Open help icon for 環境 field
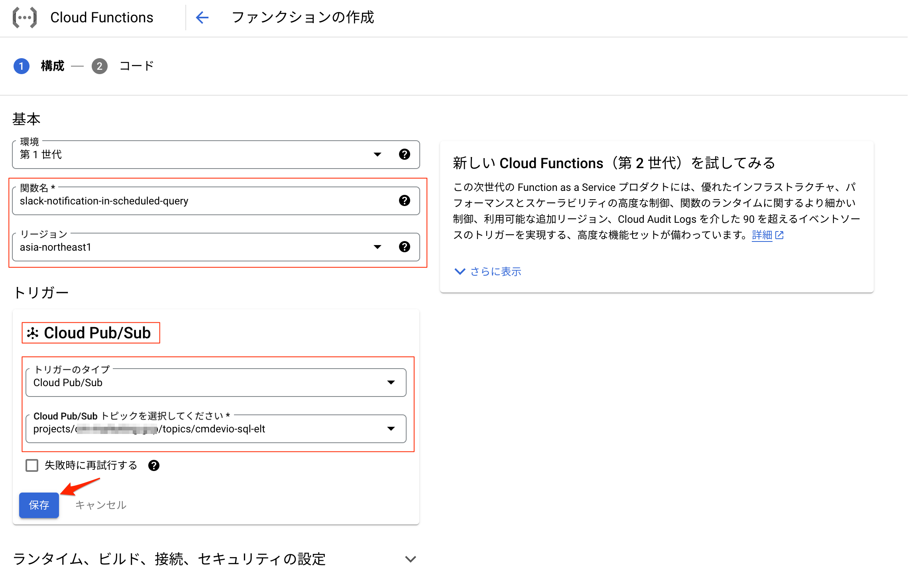This screenshot has height=581, width=924. 404,154
